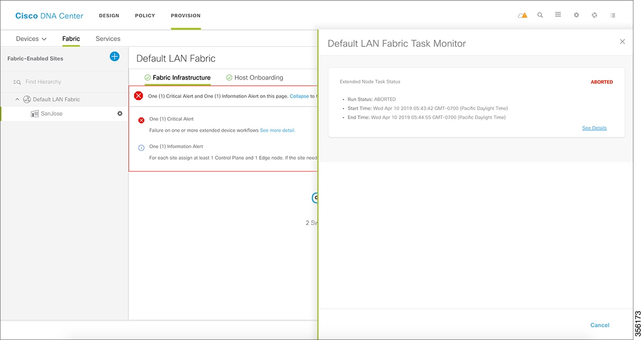Viewport: 644px width, 340px height.
Task: Expand the Devices dropdown
Action: (31, 38)
